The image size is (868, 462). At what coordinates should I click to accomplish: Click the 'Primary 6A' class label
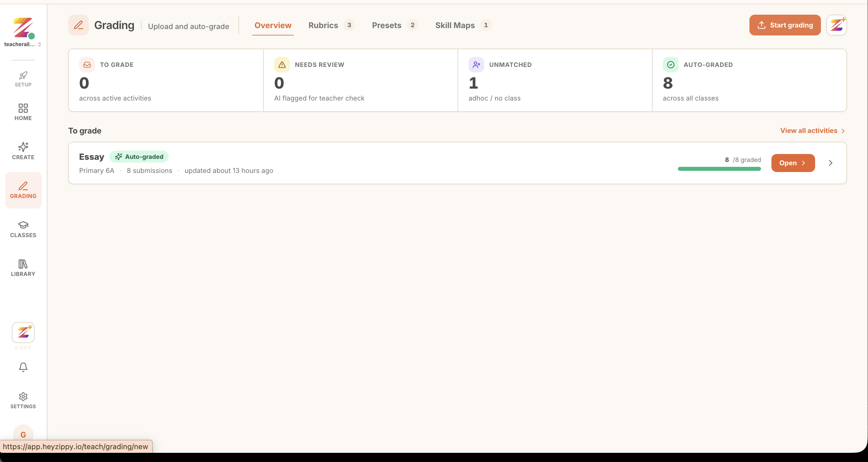coord(97,171)
